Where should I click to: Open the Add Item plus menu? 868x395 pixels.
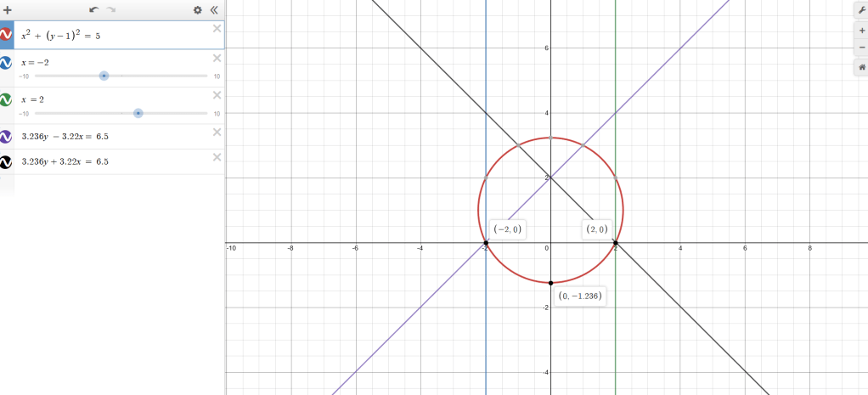(x=7, y=10)
